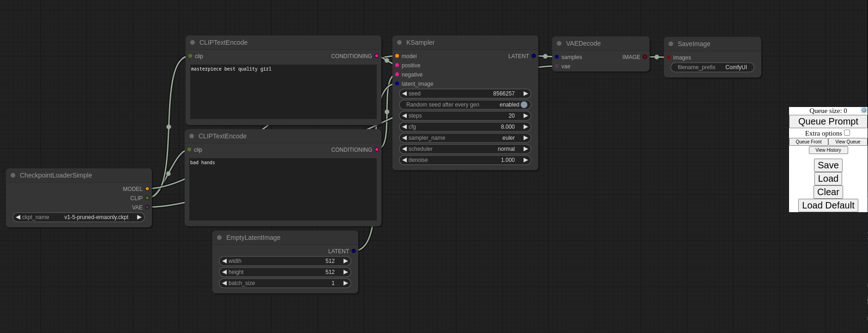Screen dimensions: 868x333
Task: Click the VAEDecode IMAGE output port
Action: coord(645,57)
